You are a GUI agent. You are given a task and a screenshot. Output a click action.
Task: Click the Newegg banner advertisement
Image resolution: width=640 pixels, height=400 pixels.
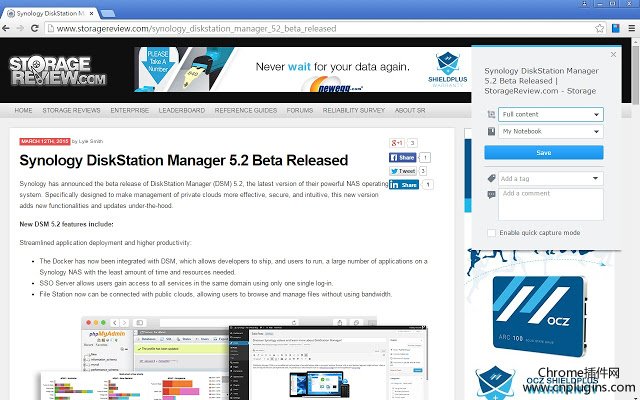pyautogui.click(x=302, y=69)
